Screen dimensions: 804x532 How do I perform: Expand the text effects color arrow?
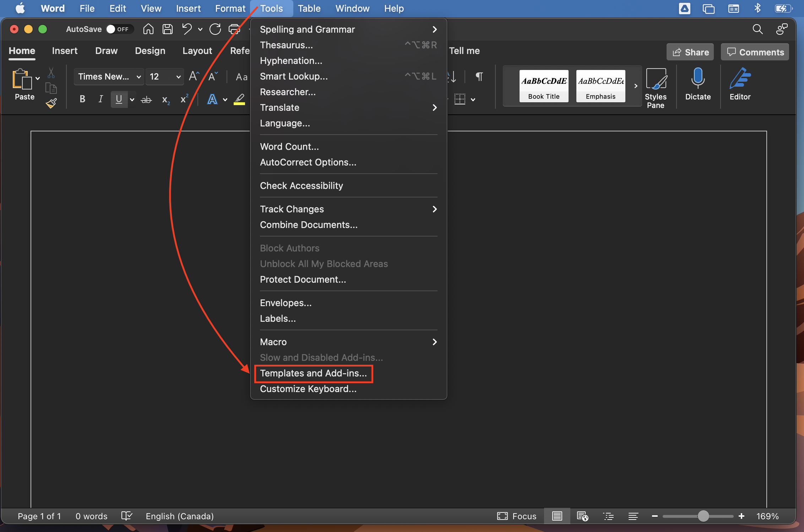pos(225,100)
